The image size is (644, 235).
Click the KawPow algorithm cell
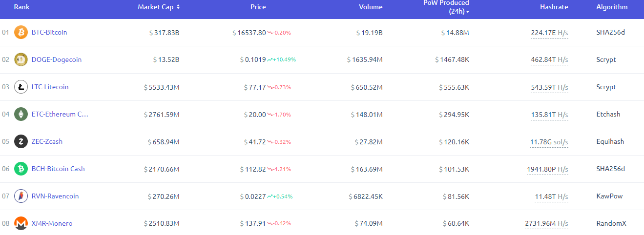pos(609,196)
